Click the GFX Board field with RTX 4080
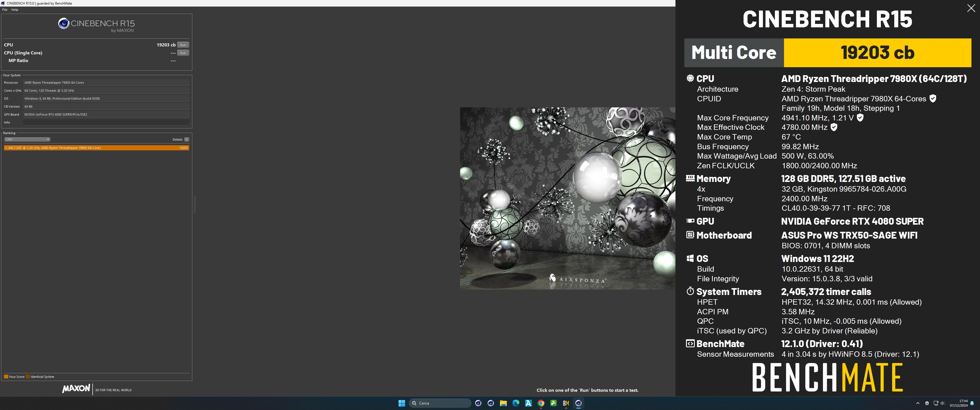The image size is (980, 410). [106, 114]
